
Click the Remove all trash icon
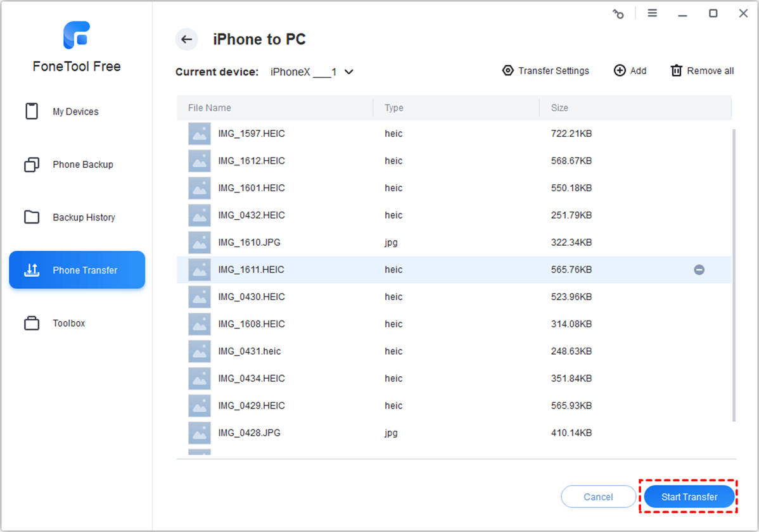677,71
